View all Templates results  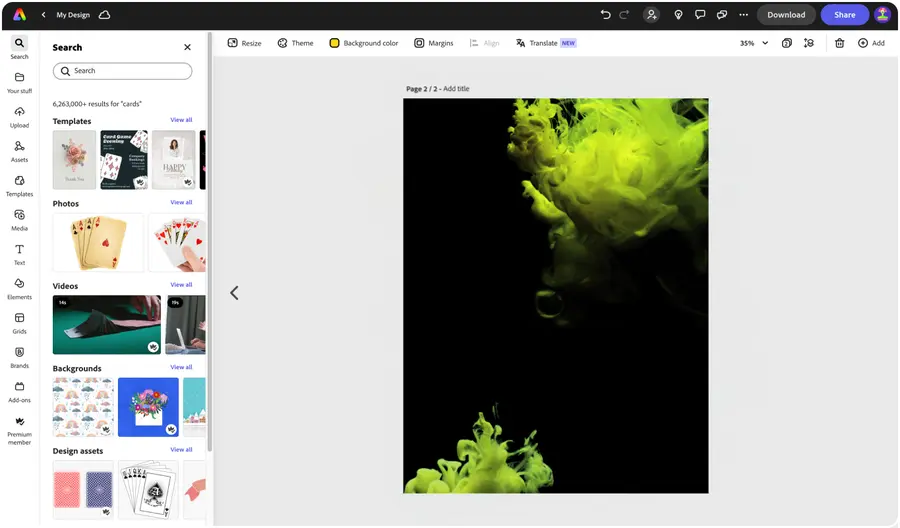point(181,120)
